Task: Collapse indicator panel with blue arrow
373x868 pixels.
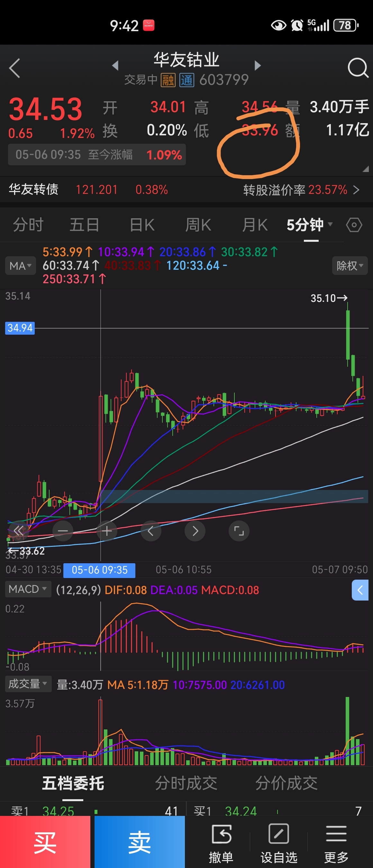Action: pyautogui.click(x=360, y=590)
